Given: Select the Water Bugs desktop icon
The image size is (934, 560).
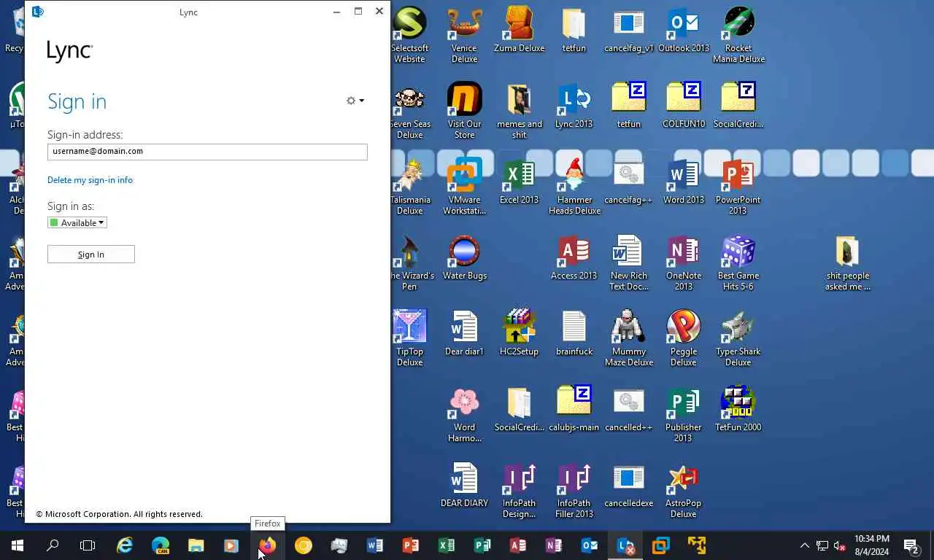Looking at the screenshot, I should pos(464,257).
